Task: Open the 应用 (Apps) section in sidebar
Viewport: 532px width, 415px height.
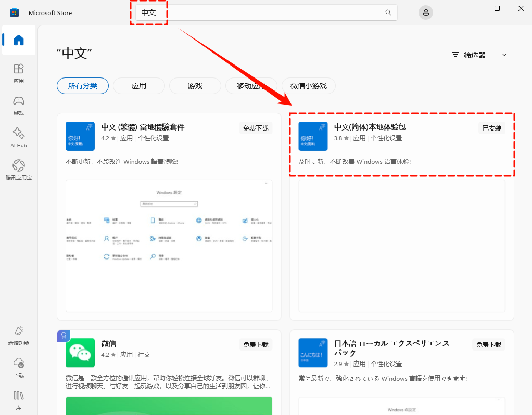Action: coord(18,73)
